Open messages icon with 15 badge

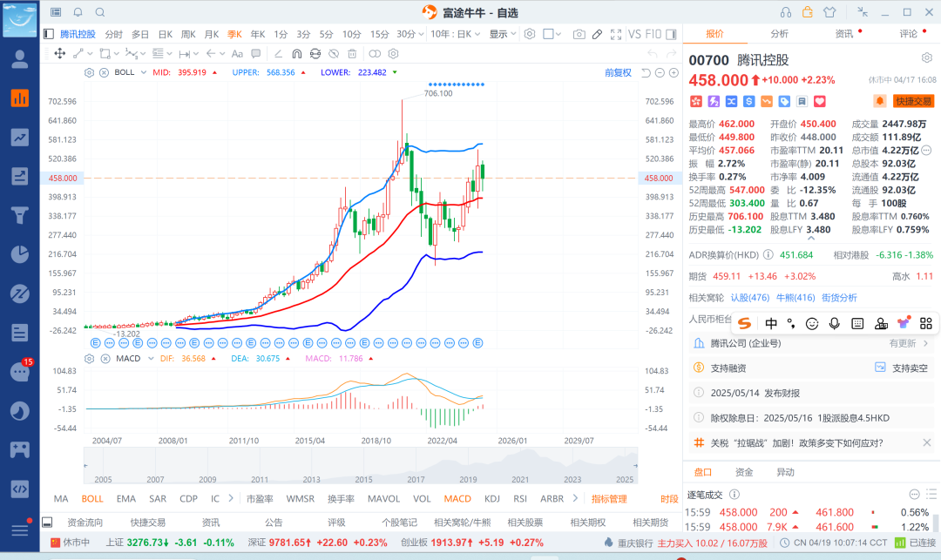click(20, 372)
